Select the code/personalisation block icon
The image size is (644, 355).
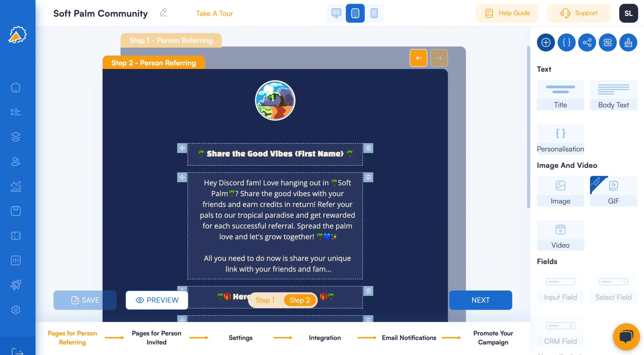[x=566, y=42]
